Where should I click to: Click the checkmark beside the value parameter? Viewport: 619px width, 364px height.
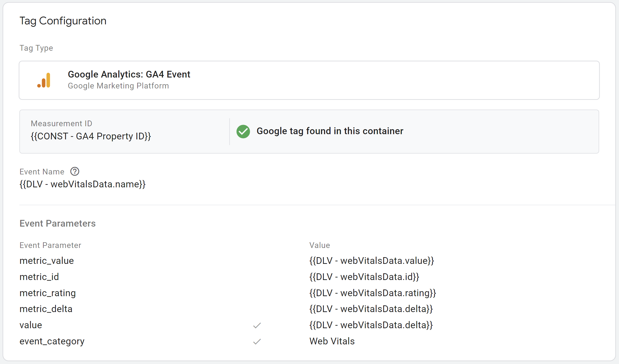tap(257, 325)
